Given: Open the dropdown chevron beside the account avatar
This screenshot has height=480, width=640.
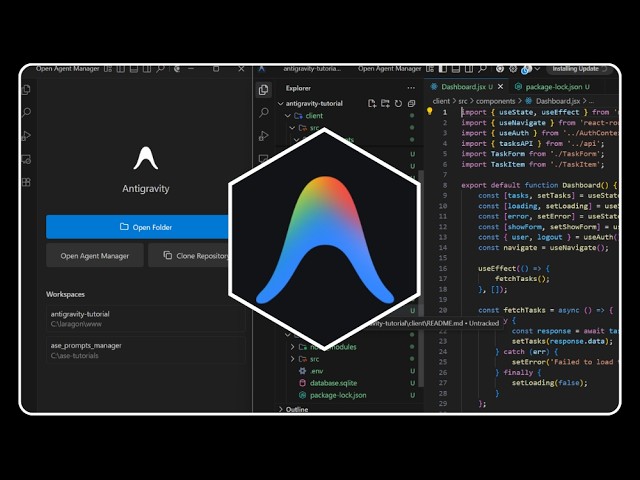Looking at the screenshot, I should click(537, 69).
